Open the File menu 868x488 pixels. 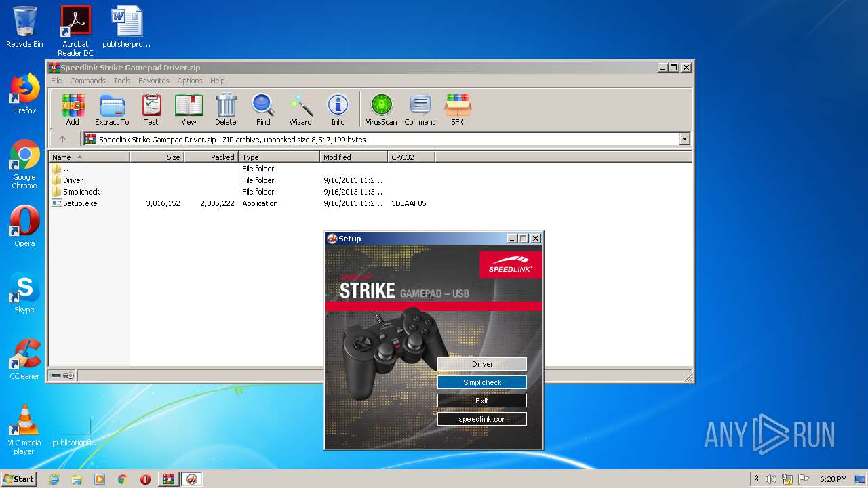[x=56, y=81]
